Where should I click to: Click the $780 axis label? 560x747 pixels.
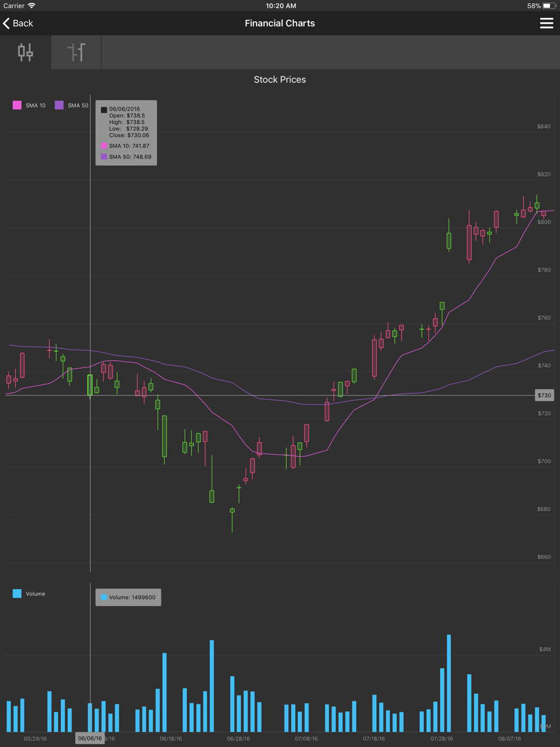pos(544,270)
